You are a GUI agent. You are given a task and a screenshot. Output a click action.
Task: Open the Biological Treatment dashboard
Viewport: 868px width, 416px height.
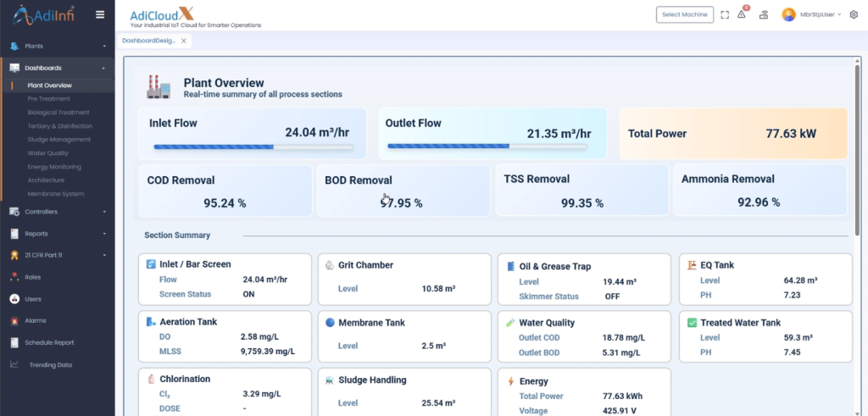[58, 113]
